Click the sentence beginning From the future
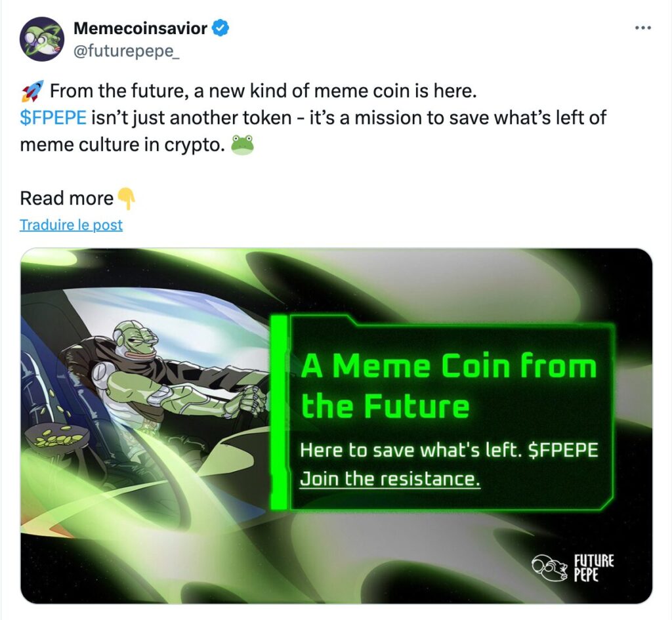Image resolution: width=672 pixels, height=620 pixels. 261,91
